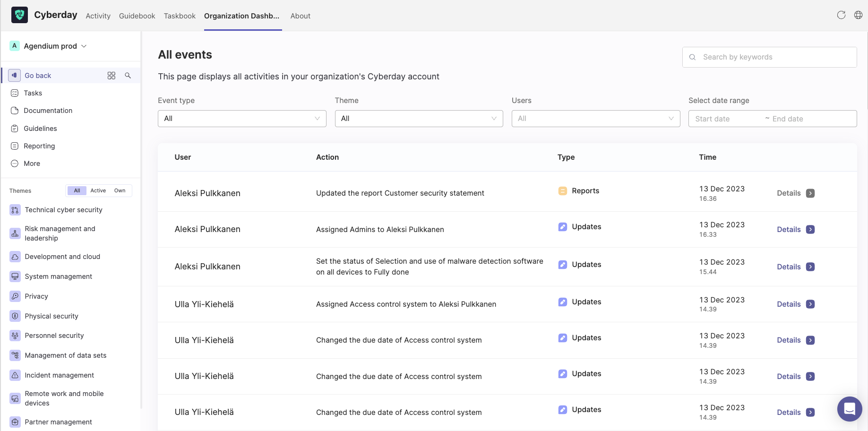This screenshot has height=431, width=868.
Task: Click the Risk management and leadership icon
Action: point(15,233)
